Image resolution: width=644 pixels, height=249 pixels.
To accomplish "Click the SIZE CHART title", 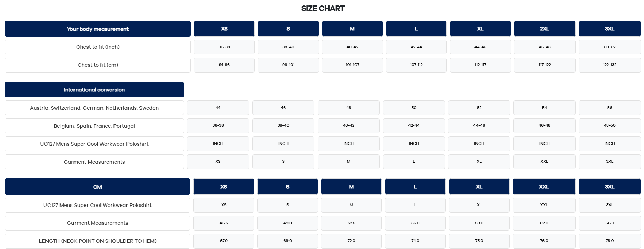I will [323, 9].
